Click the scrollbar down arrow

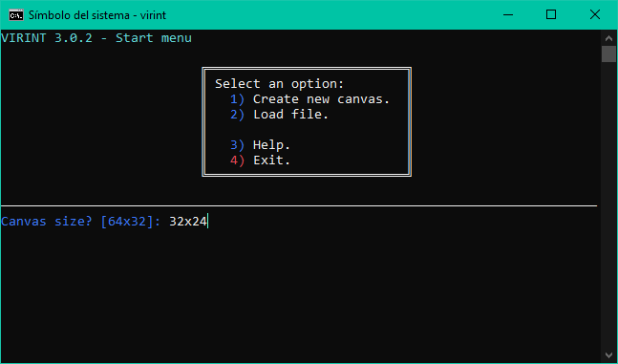(x=609, y=355)
